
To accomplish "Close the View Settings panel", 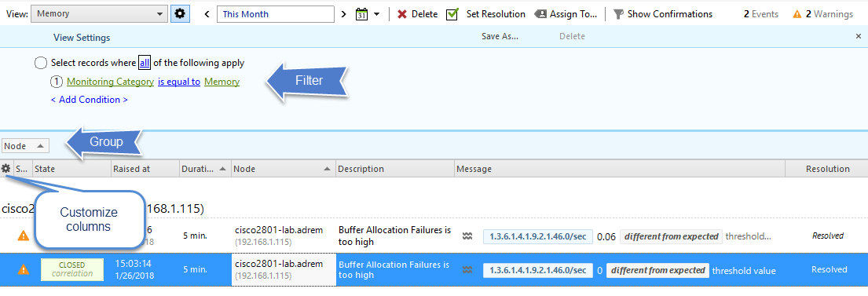I will 859,37.
